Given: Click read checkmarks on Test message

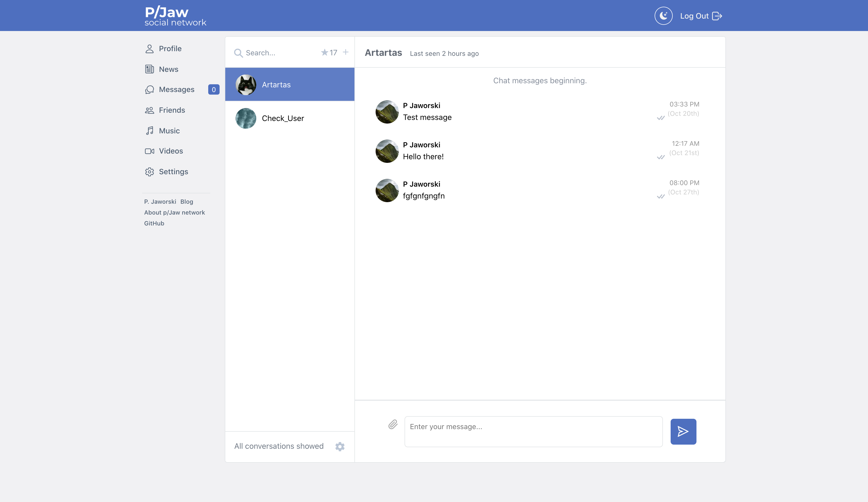Looking at the screenshot, I should click(x=661, y=118).
